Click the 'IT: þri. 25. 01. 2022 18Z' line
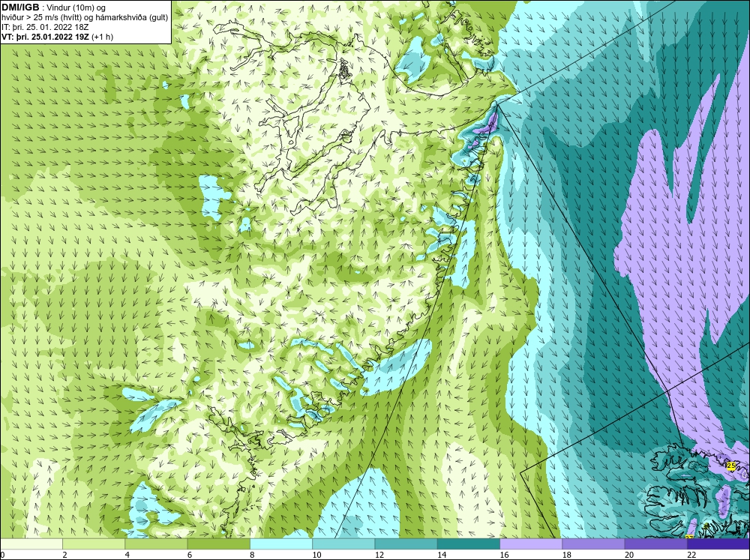This screenshot has height=560, width=750. click(45, 27)
